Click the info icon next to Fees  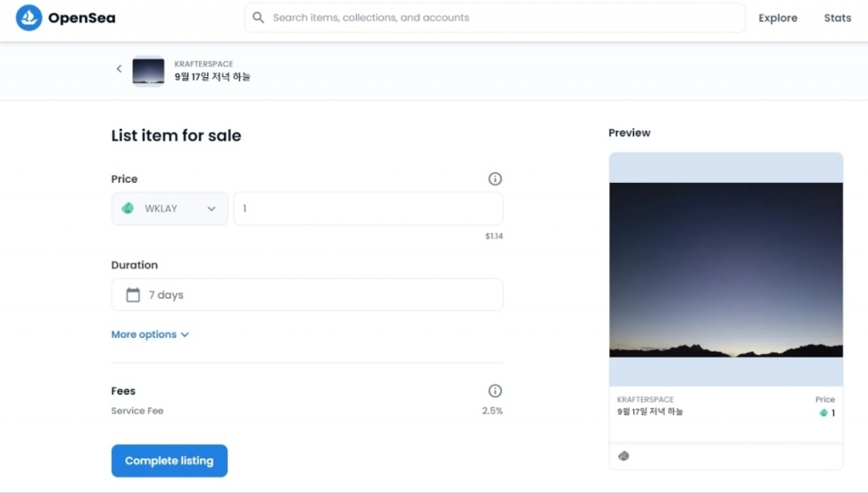tap(495, 391)
